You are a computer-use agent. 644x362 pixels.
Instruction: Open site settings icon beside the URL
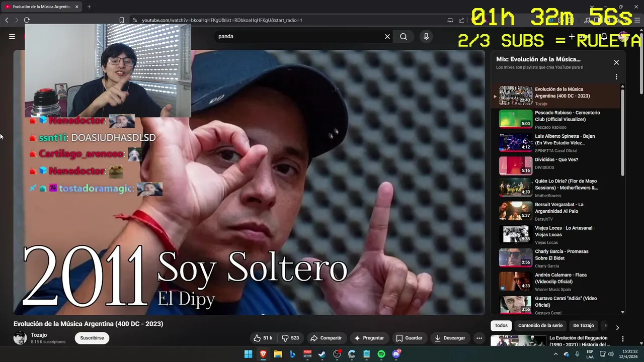pos(134,20)
